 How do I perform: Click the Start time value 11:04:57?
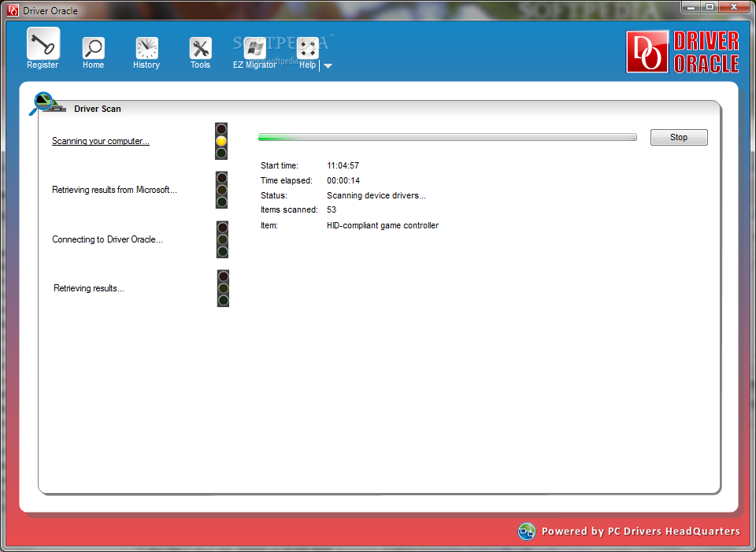tap(343, 165)
